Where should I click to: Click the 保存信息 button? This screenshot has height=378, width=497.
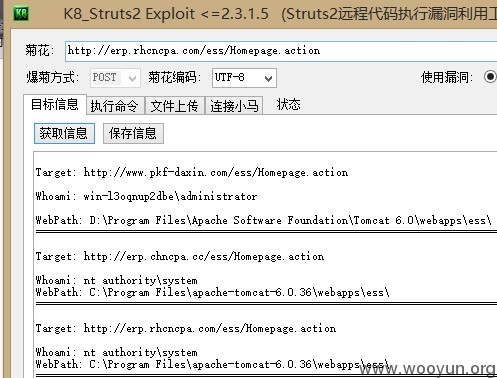[133, 133]
